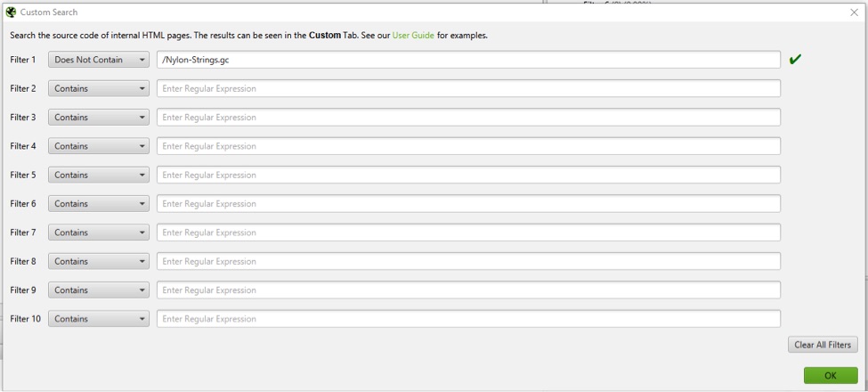Expand the Filter 2 Contains dropdown
The image size is (868, 392).
click(x=98, y=89)
